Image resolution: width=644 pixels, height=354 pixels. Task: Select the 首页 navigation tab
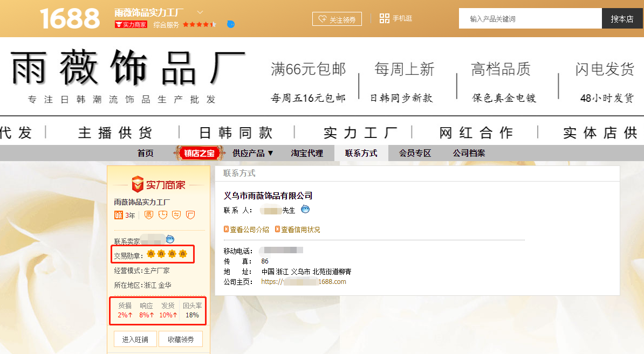[146, 153]
